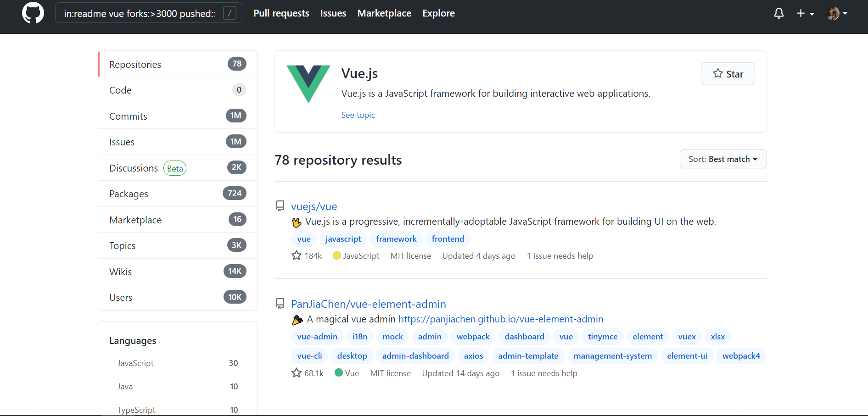Show Marketplace results in the sidebar

tap(178, 220)
